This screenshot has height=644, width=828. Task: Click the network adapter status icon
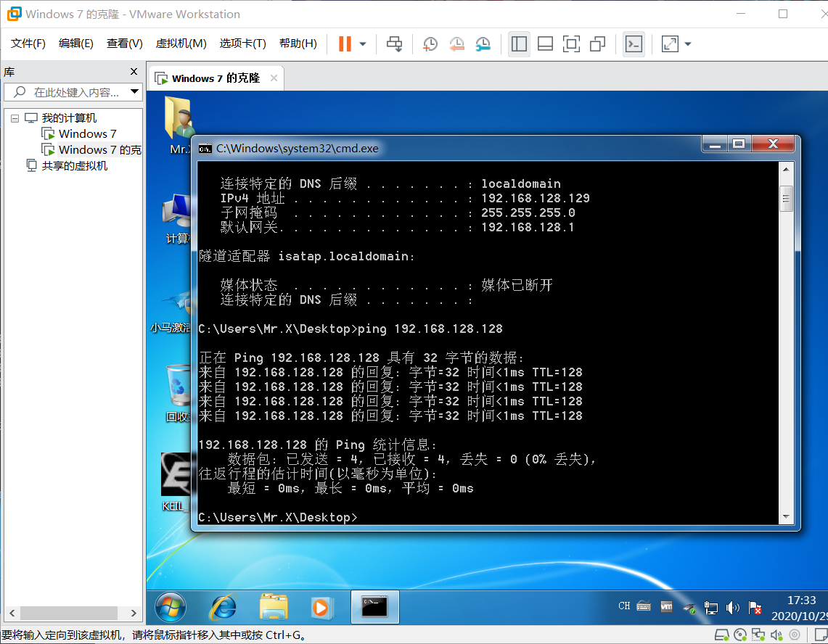coord(758,635)
